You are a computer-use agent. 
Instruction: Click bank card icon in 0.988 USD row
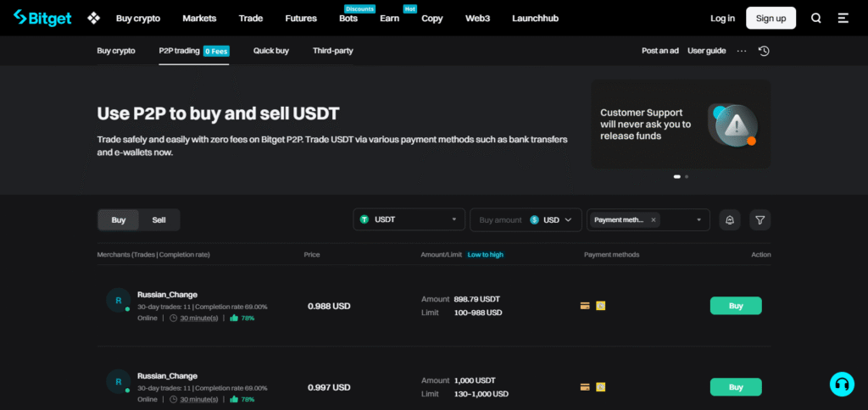[585, 306]
